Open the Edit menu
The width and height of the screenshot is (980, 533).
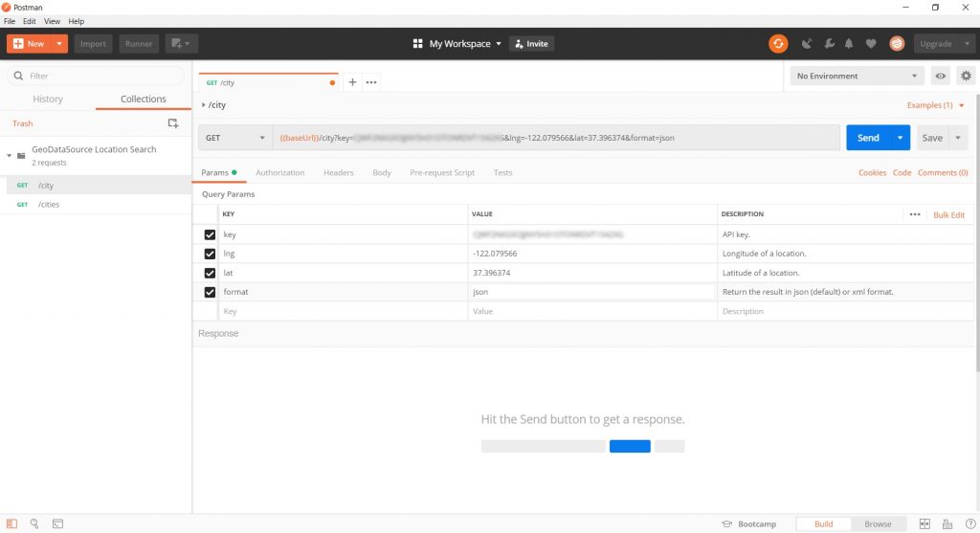[30, 21]
